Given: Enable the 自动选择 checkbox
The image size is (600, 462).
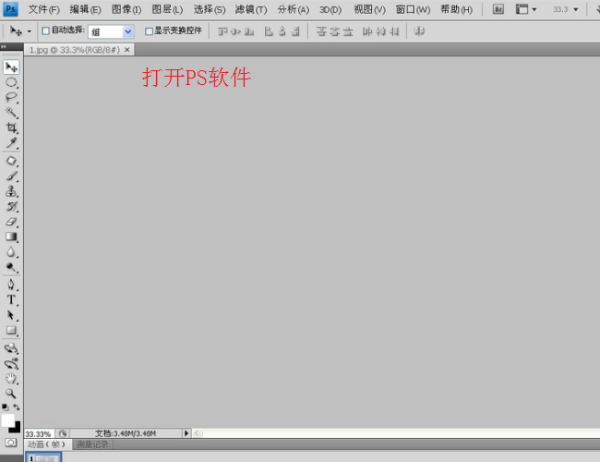Looking at the screenshot, I should coord(46,31).
